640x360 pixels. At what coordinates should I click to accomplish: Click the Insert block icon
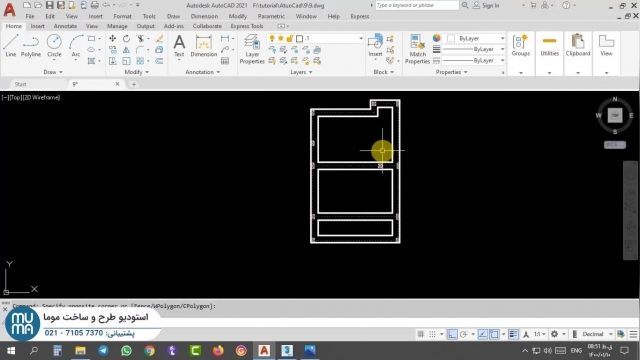pyautogui.click(x=375, y=45)
